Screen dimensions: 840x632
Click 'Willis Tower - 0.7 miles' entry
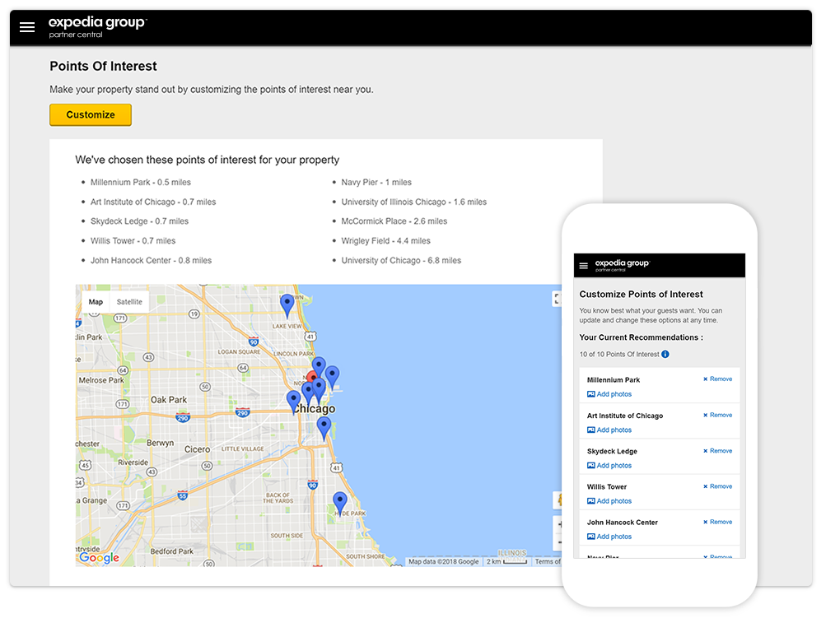click(x=133, y=241)
